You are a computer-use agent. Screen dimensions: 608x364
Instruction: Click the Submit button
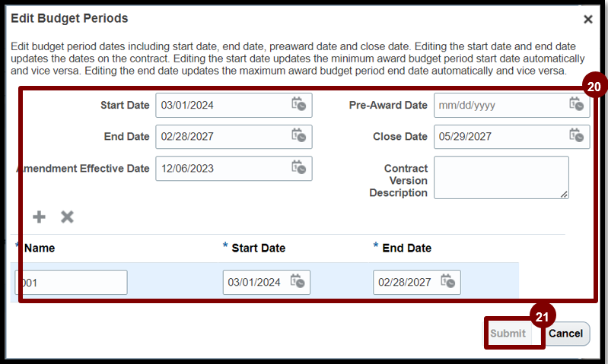[508, 334]
